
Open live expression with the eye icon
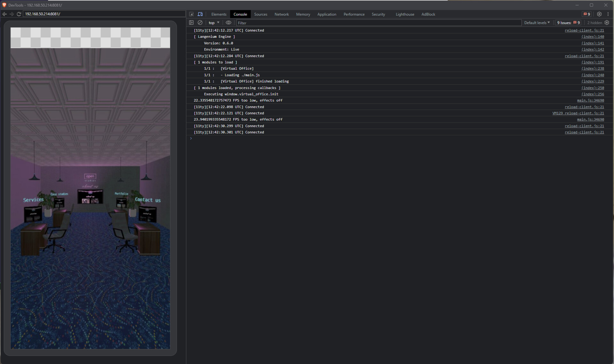click(228, 23)
